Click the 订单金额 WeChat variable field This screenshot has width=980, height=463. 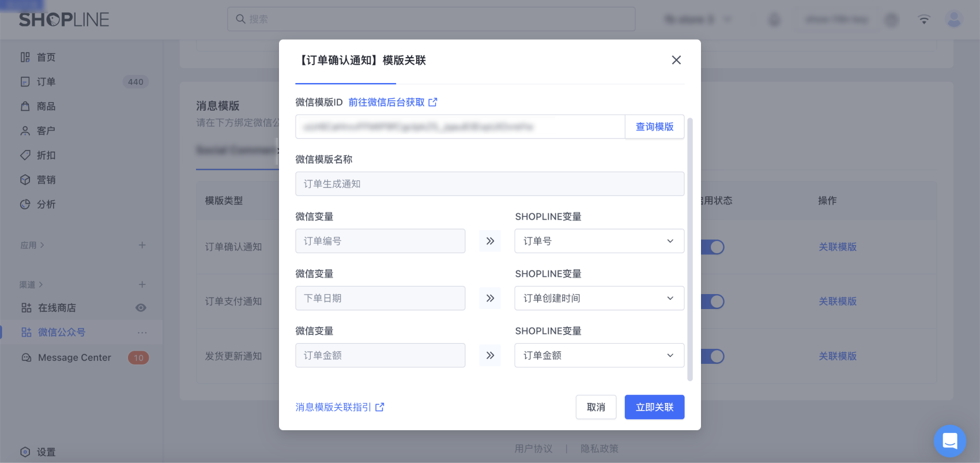(380, 355)
